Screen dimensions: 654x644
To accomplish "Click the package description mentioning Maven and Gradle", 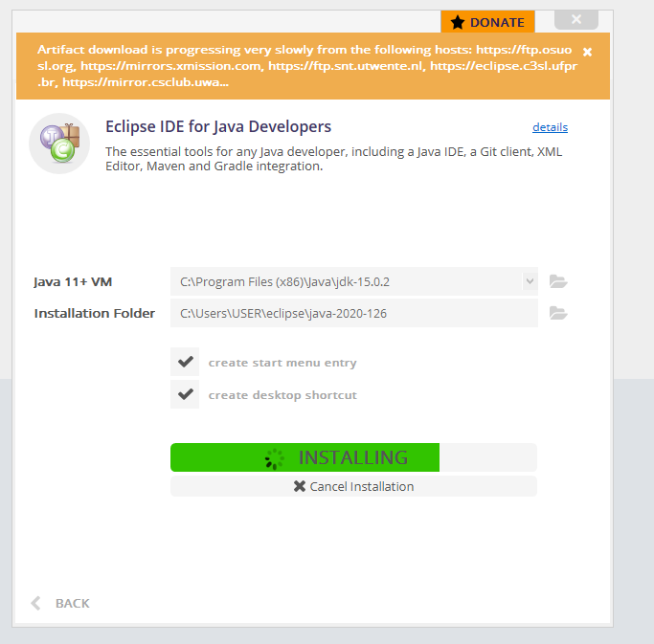I will (x=333, y=159).
